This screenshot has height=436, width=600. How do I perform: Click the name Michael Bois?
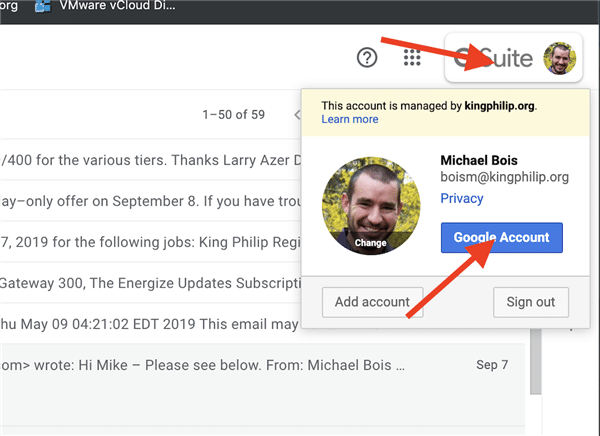479,160
